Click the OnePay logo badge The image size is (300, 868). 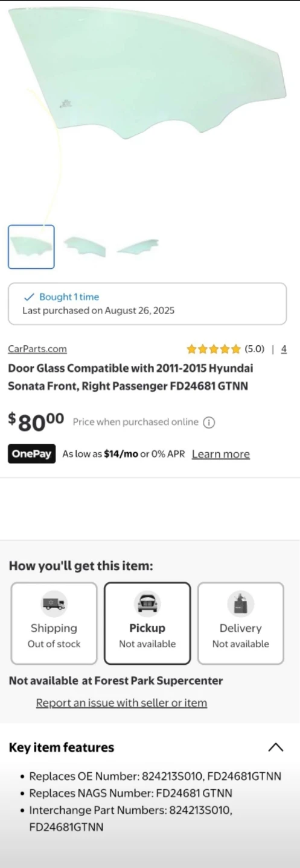(31, 454)
